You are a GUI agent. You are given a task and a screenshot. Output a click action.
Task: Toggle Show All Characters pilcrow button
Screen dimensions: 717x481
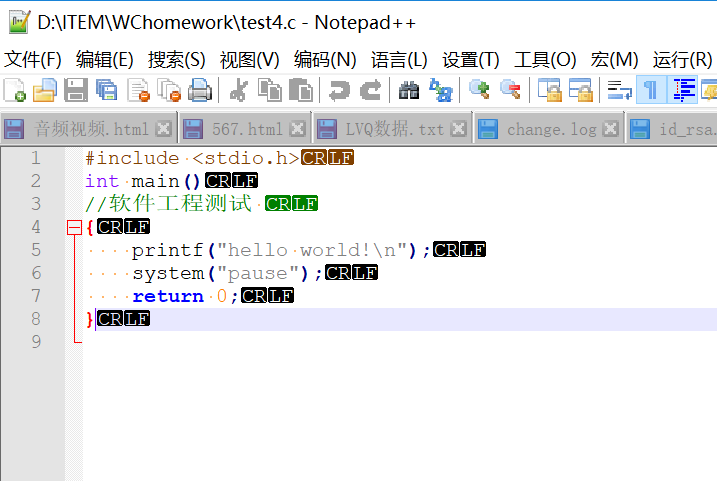(651, 90)
